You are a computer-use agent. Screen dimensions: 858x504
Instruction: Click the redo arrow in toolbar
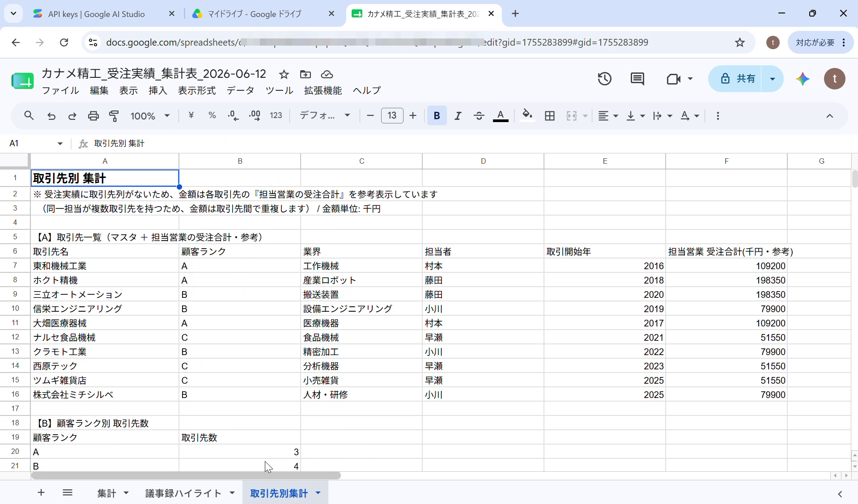[72, 116]
